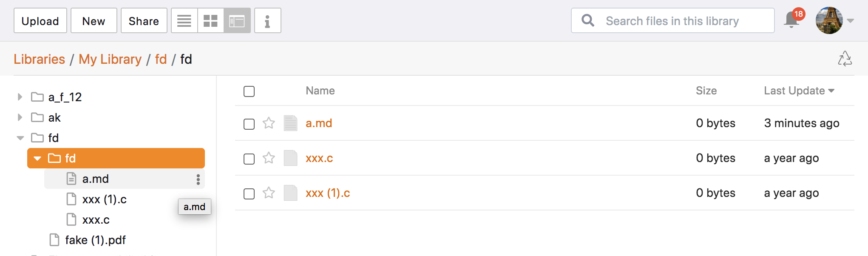Star the a.md file

[x=269, y=123]
